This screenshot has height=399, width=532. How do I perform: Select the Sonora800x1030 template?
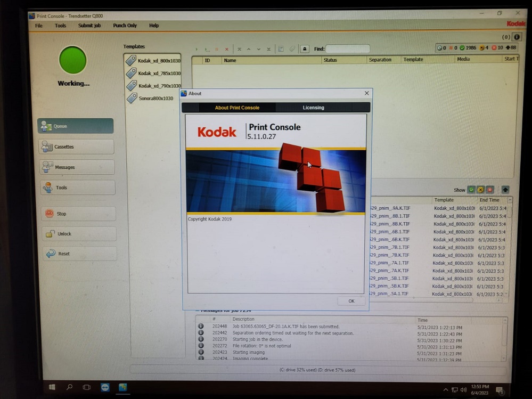coord(155,99)
